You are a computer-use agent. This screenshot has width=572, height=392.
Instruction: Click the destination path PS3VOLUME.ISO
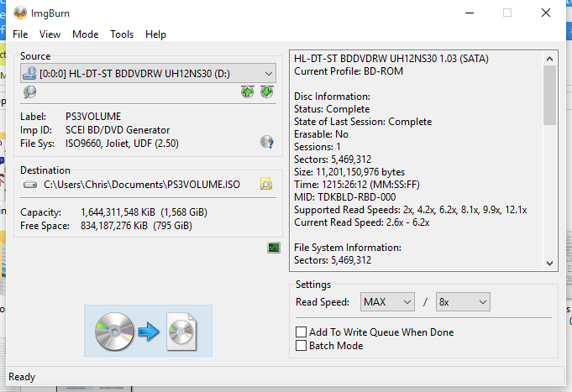tap(142, 185)
